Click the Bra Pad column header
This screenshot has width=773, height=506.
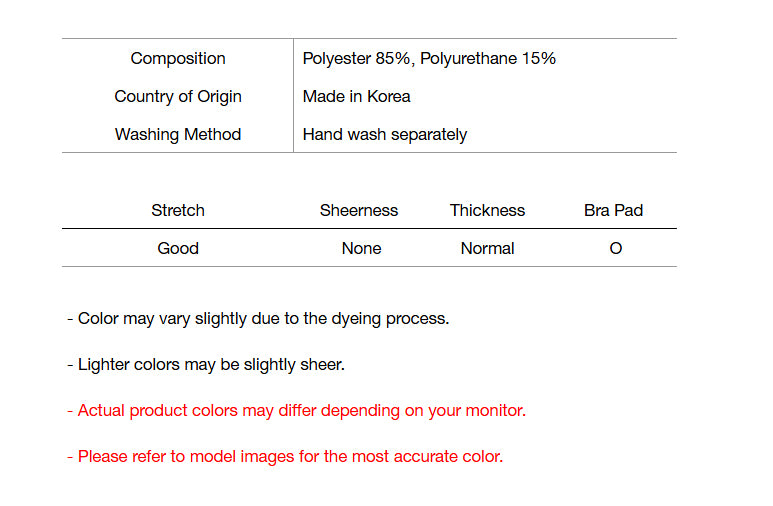coord(614,210)
